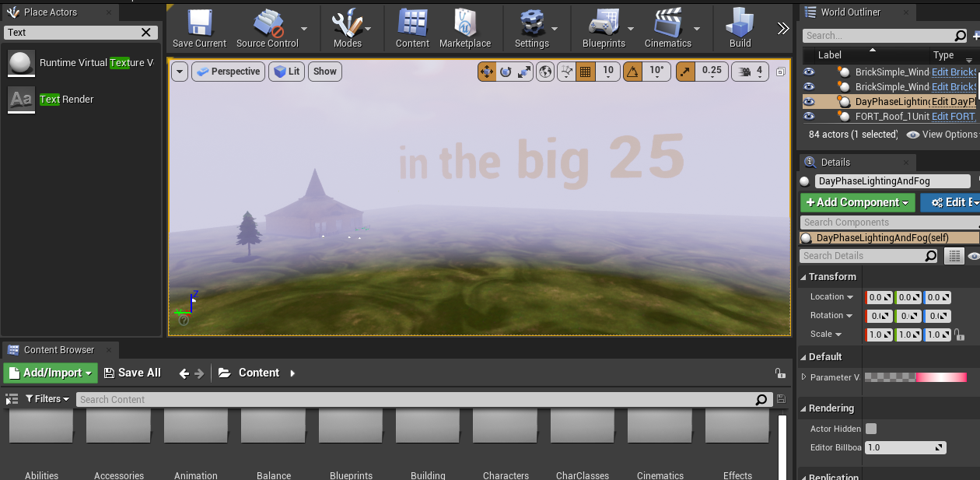The height and width of the screenshot is (480, 980).
Task: Click the save search icon beside Search Content
Action: click(780, 399)
